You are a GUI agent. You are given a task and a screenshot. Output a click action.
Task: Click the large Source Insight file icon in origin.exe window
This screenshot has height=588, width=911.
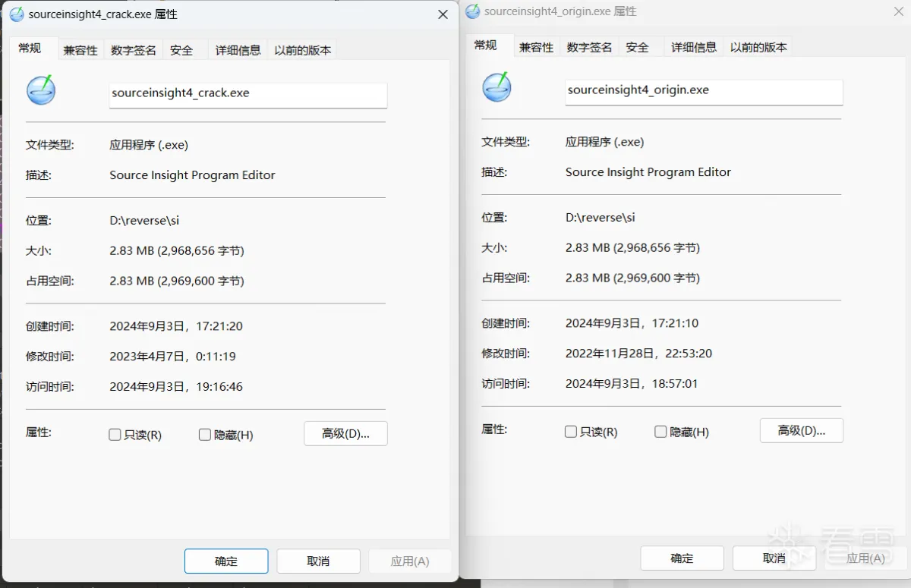(x=497, y=86)
